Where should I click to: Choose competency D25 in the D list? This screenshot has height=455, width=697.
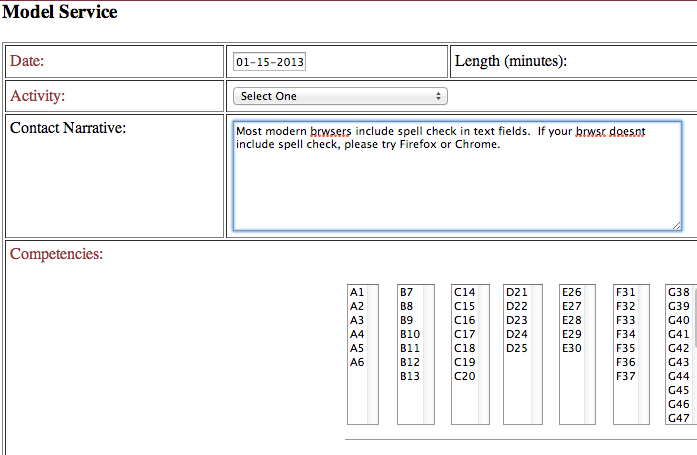(x=516, y=348)
